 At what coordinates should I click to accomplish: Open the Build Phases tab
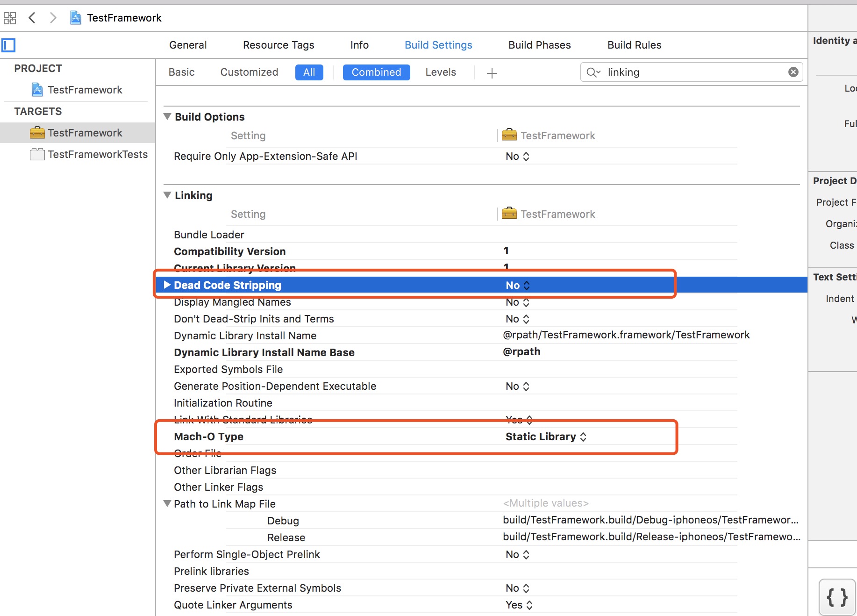pos(540,45)
